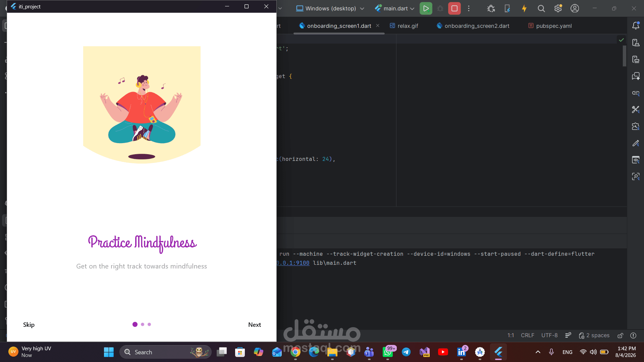The height and width of the screenshot is (362, 644).
Task: Switch to relax.gif editor tab
Action: 404,26
